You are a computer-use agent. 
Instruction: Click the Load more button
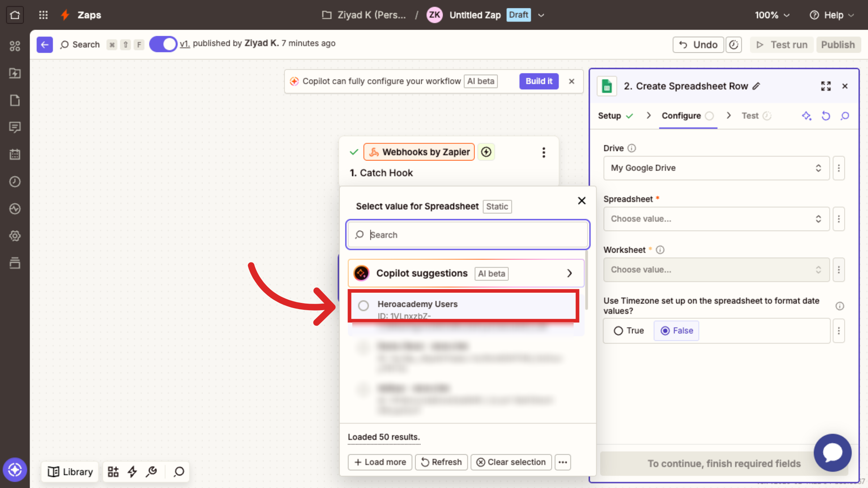[380, 462]
